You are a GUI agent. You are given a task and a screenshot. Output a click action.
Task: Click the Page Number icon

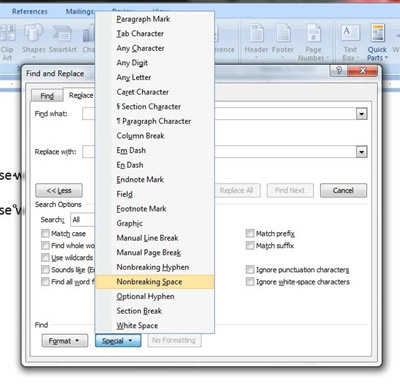click(x=313, y=33)
